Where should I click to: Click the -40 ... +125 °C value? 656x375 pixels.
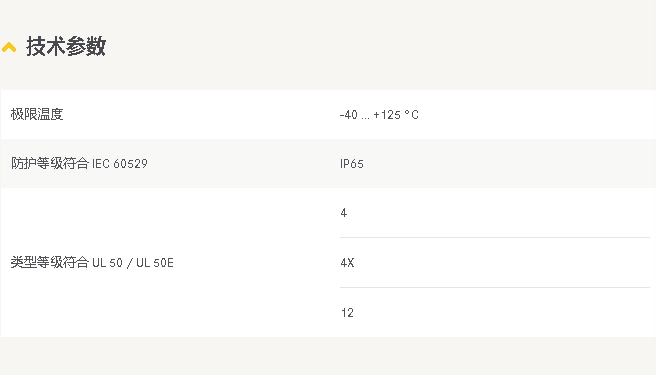(379, 115)
